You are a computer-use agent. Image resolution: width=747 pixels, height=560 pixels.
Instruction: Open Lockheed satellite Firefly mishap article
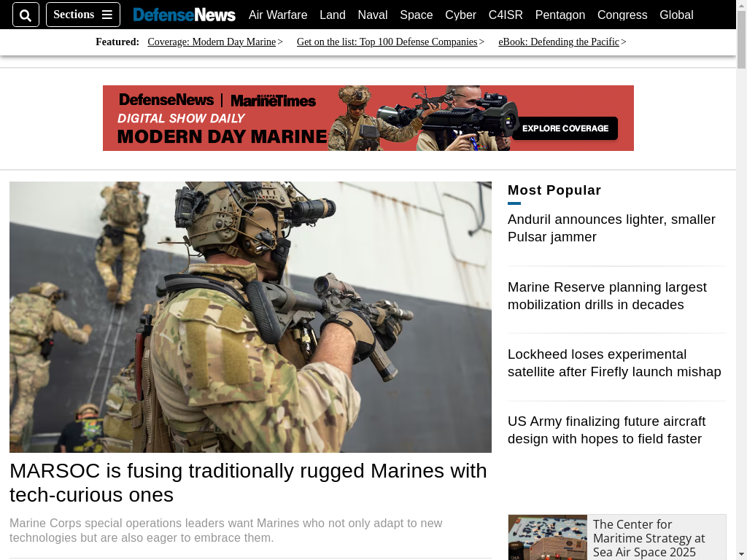(x=614, y=363)
